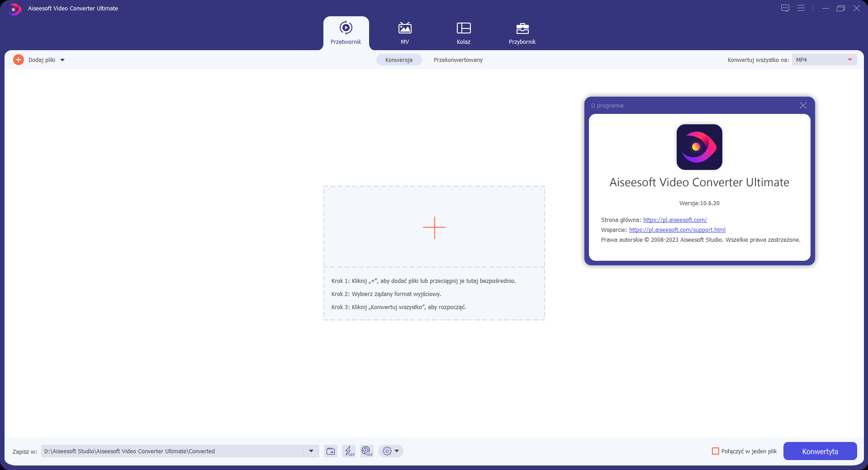Click the Krok 2 instruction text
Viewport: 868px width, 470px height.
[386, 294]
